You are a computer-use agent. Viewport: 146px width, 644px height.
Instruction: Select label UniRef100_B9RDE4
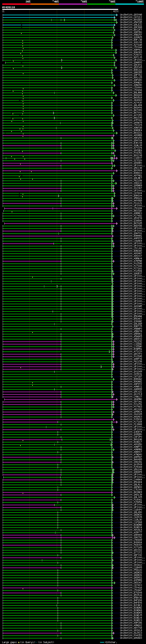point(131,130)
